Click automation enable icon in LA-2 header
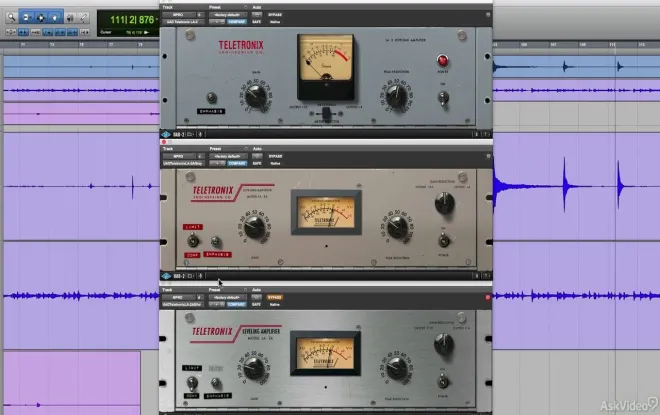The height and width of the screenshot is (415, 660). click(x=257, y=14)
